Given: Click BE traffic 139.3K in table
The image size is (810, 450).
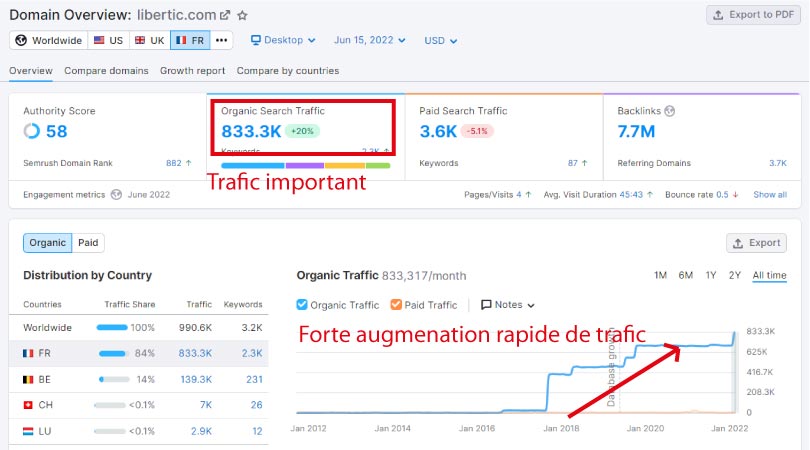Looking at the screenshot, I should click(x=196, y=380).
